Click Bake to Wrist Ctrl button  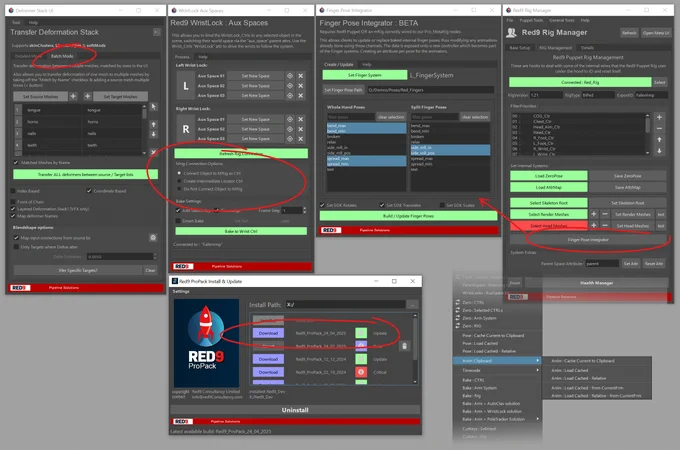click(x=241, y=231)
